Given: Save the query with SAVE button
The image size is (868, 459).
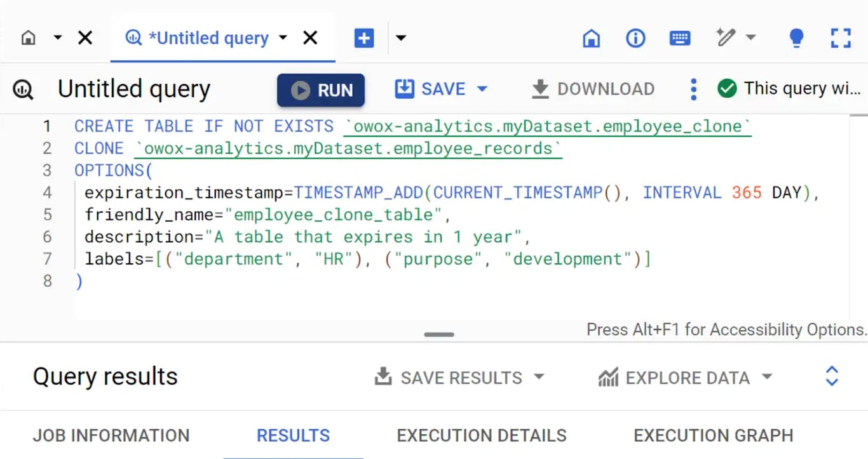Looking at the screenshot, I should 431,89.
